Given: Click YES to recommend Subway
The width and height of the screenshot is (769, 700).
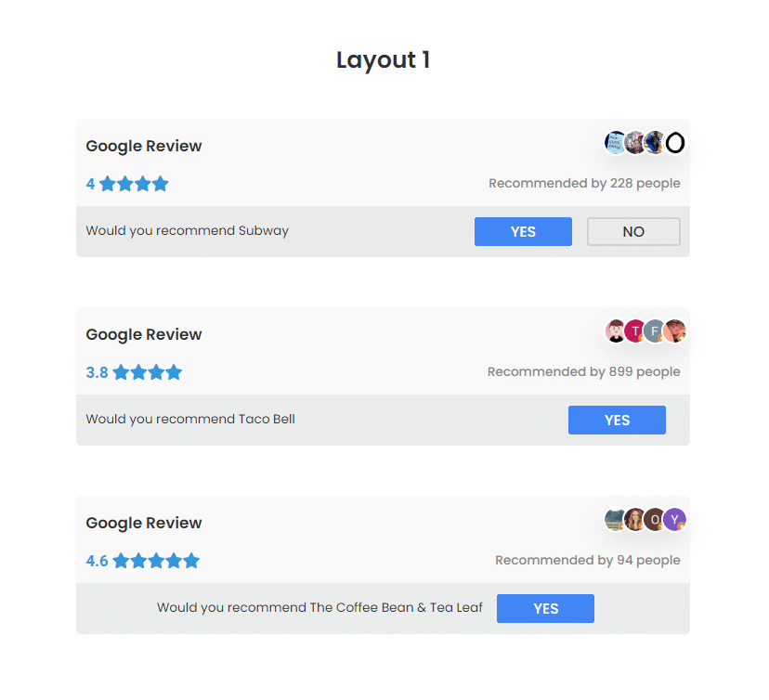Looking at the screenshot, I should (523, 231).
